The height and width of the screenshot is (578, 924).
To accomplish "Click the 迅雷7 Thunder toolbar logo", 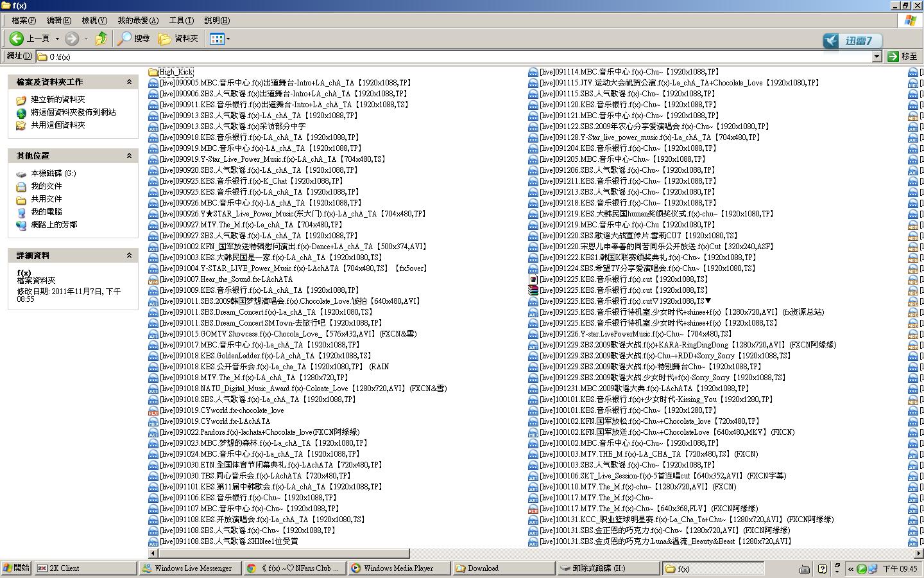I will [x=852, y=41].
